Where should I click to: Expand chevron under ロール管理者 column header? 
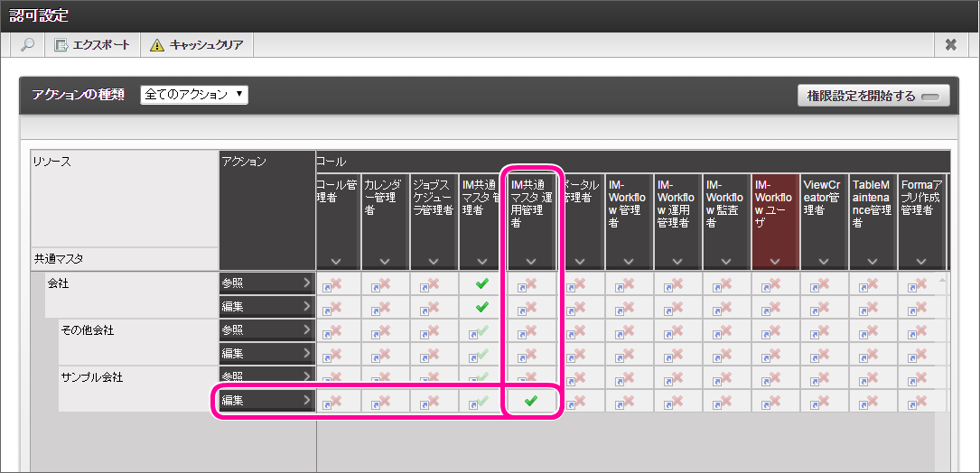click(337, 261)
